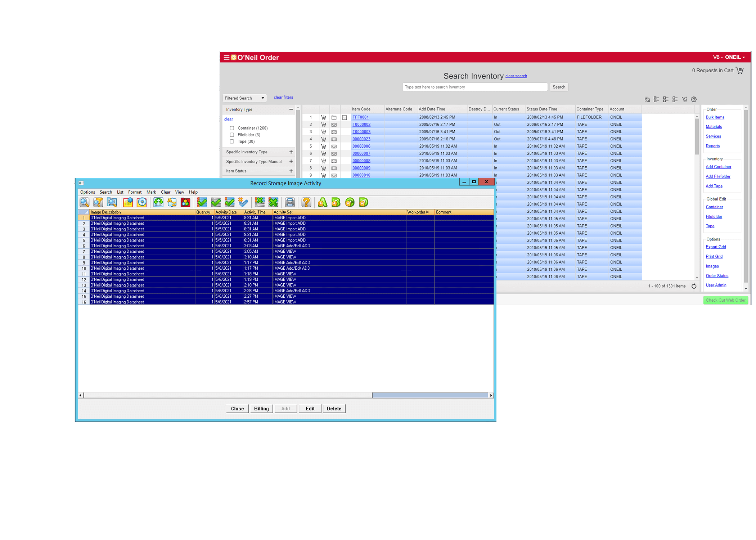Click the folder icon in row for TFF0001

click(334, 117)
